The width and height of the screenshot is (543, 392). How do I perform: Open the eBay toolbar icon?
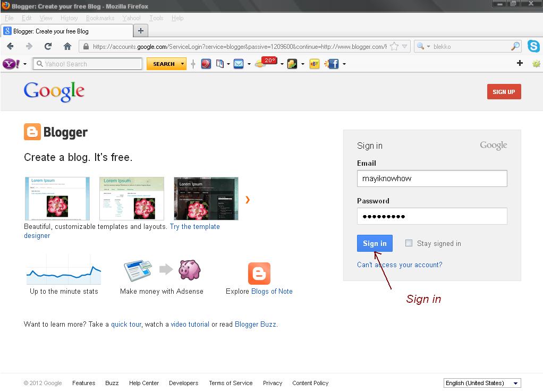[x=315, y=64]
